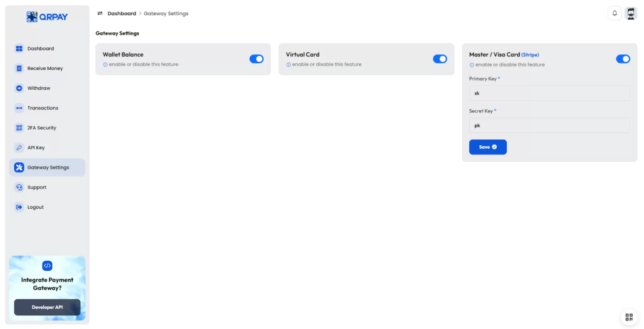The image size is (644, 329).
Task: Open the Support menu item
Action: [x=37, y=187]
